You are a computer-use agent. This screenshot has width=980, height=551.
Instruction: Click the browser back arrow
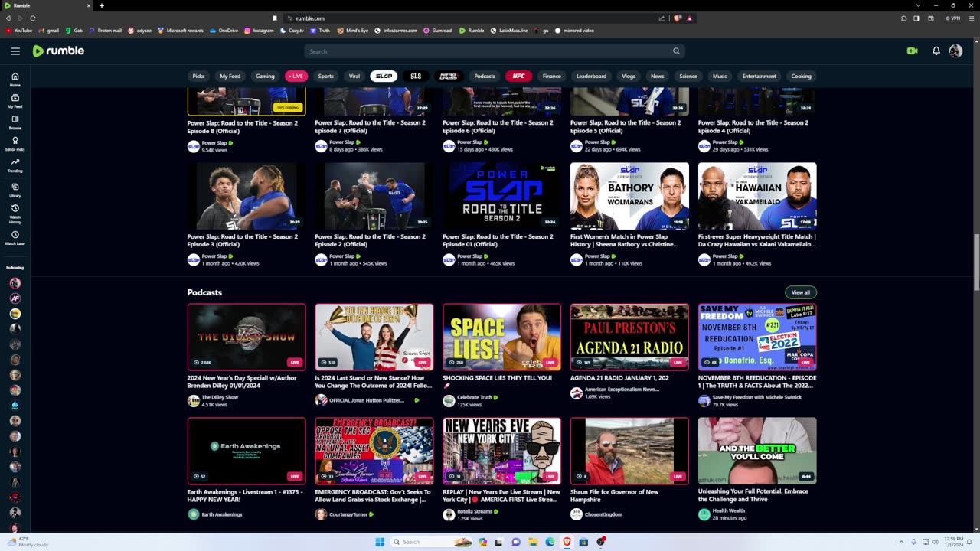[9, 18]
